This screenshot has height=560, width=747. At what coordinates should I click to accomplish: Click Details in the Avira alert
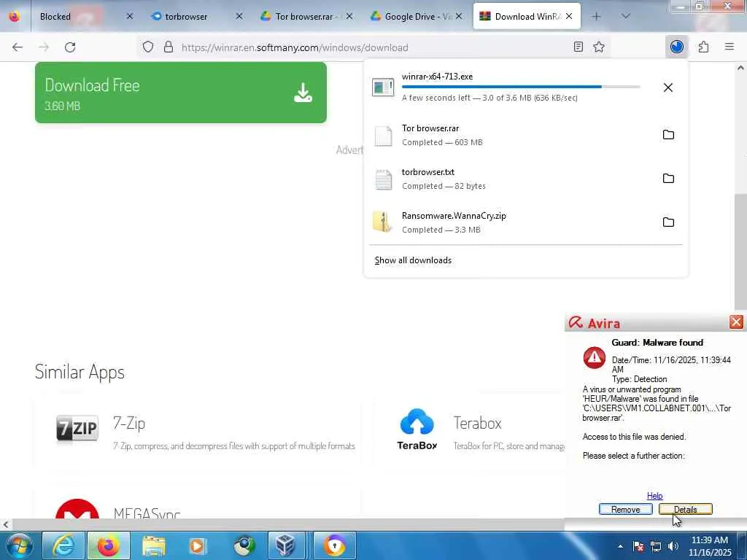[686, 509]
